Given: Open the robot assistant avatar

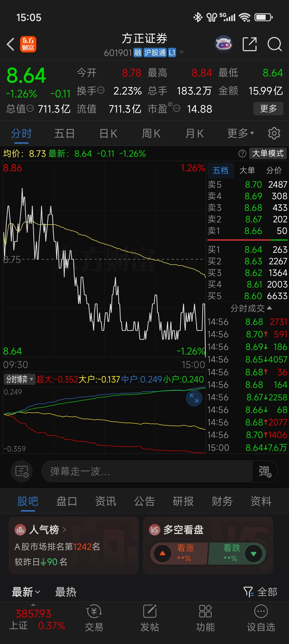Looking at the screenshot, I should [x=223, y=44].
